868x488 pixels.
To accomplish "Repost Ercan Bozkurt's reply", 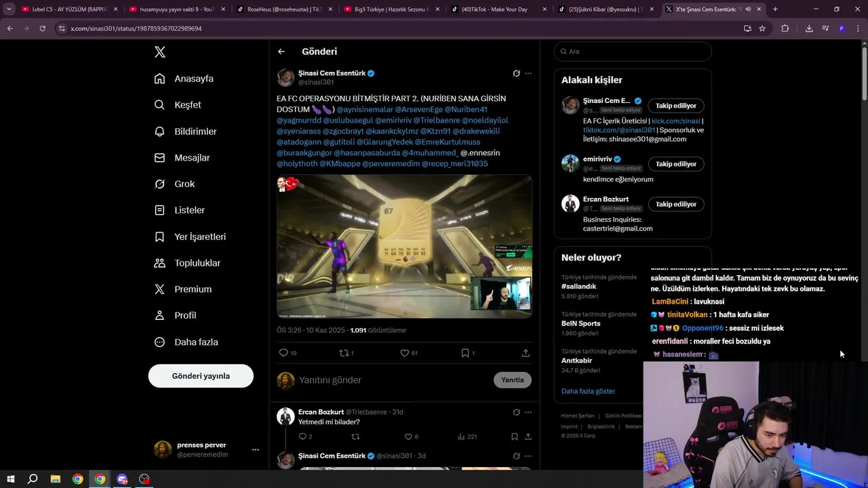I will point(355,437).
